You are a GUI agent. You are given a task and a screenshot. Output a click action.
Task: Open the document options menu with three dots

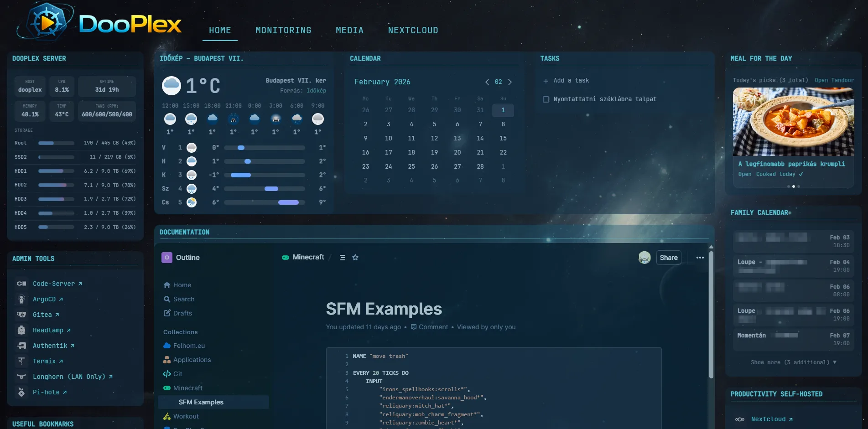click(700, 257)
